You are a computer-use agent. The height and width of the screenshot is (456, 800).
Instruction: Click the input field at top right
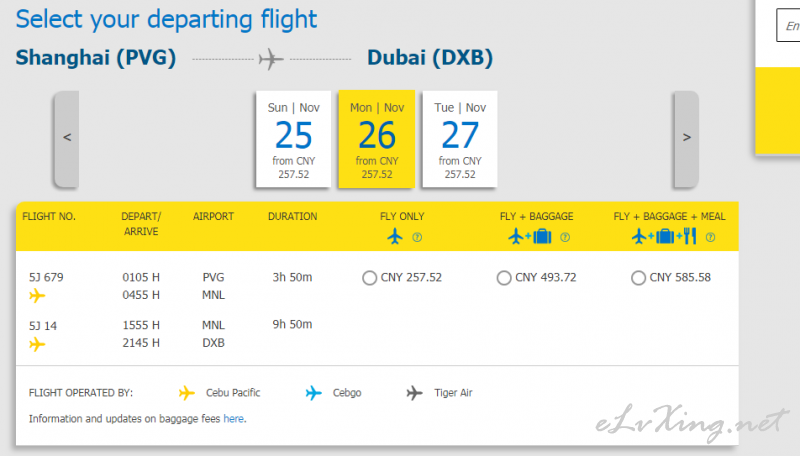tap(788, 26)
